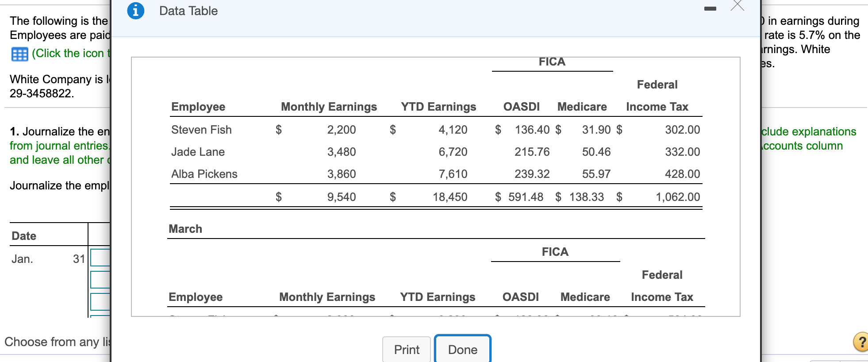This screenshot has width=868, height=362.
Task: Open the data table grid icon
Action: point(19,54)
